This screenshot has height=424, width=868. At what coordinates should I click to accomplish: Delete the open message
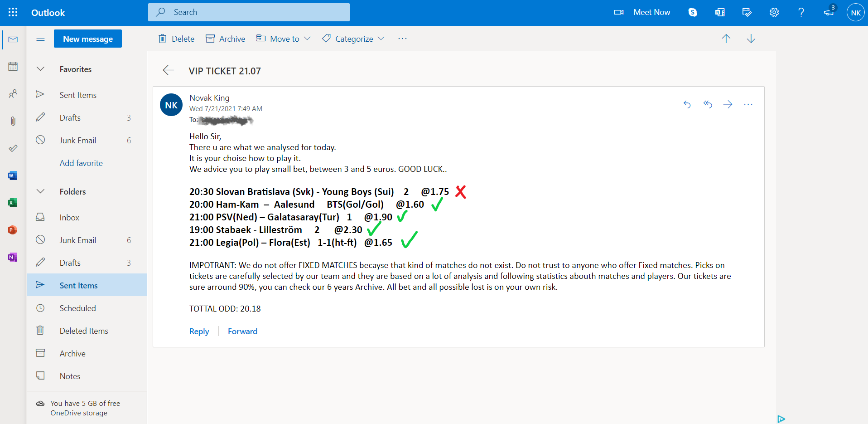point(176,39)
